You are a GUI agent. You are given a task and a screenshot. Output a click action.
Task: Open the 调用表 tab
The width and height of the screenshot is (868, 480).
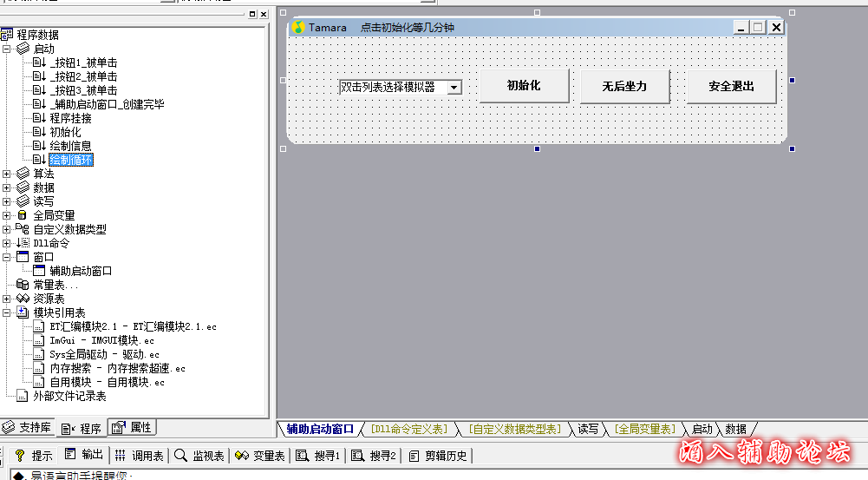(x=140, y=456)
